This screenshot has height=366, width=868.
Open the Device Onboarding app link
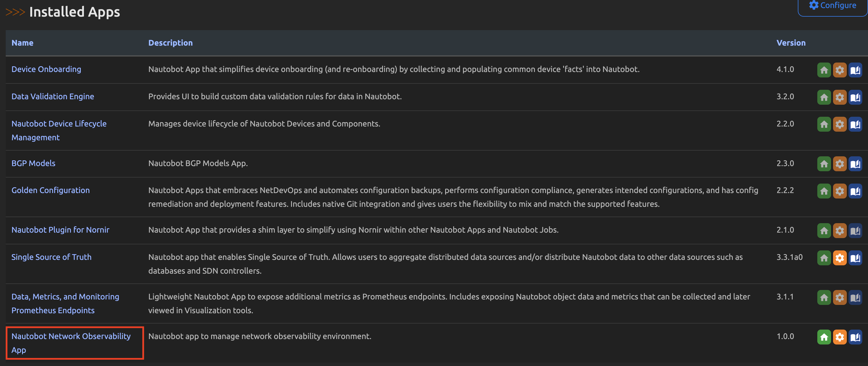tap(46, 69)
